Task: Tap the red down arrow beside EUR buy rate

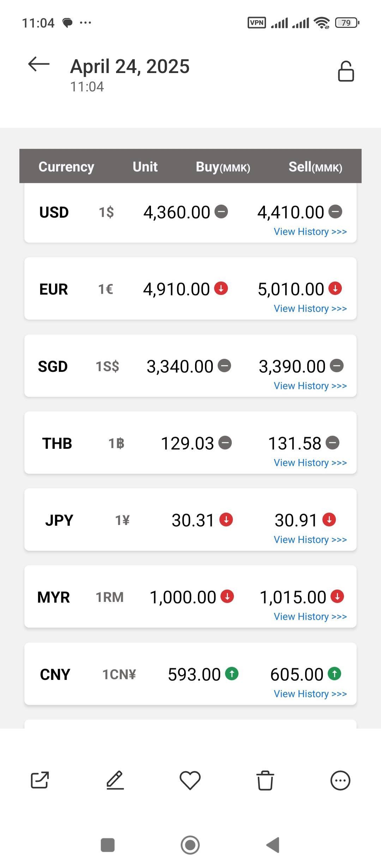Action: pos(221,288)
